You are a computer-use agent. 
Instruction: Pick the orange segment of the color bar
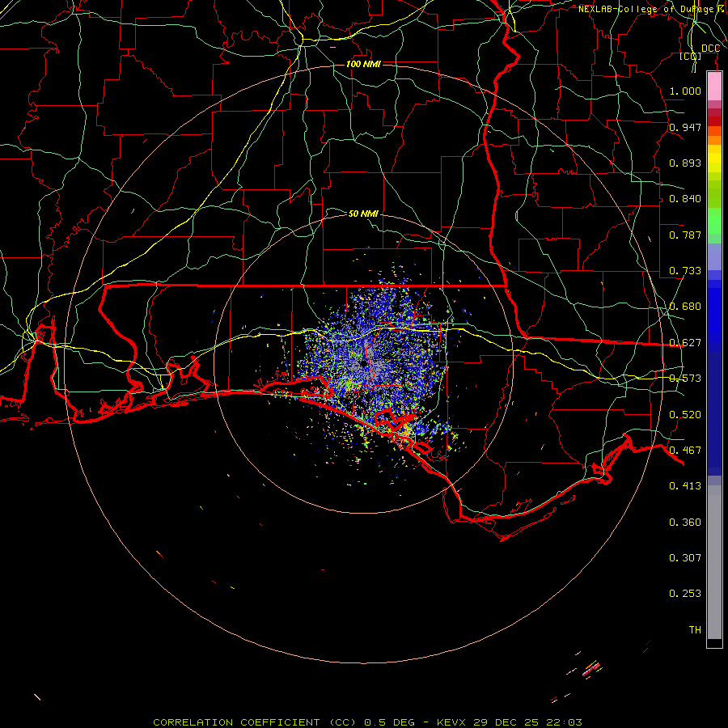pyautogui.click(x=714, y=140)
